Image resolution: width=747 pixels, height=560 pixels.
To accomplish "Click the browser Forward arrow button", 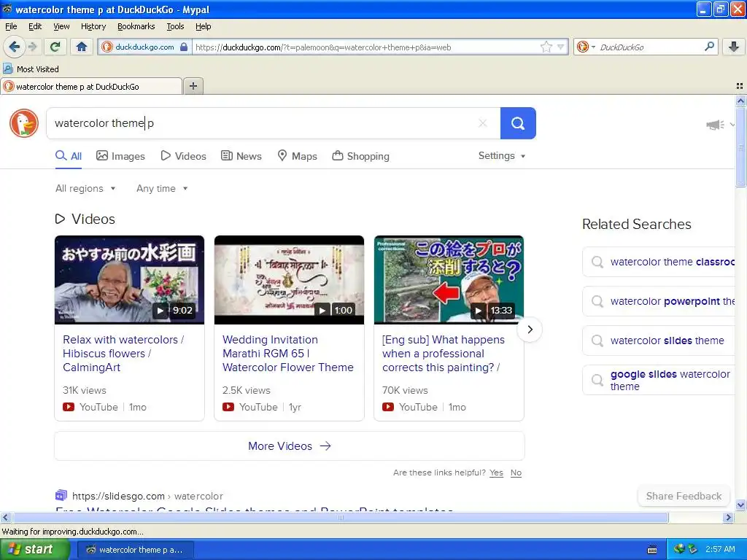I will coord(32,47).
